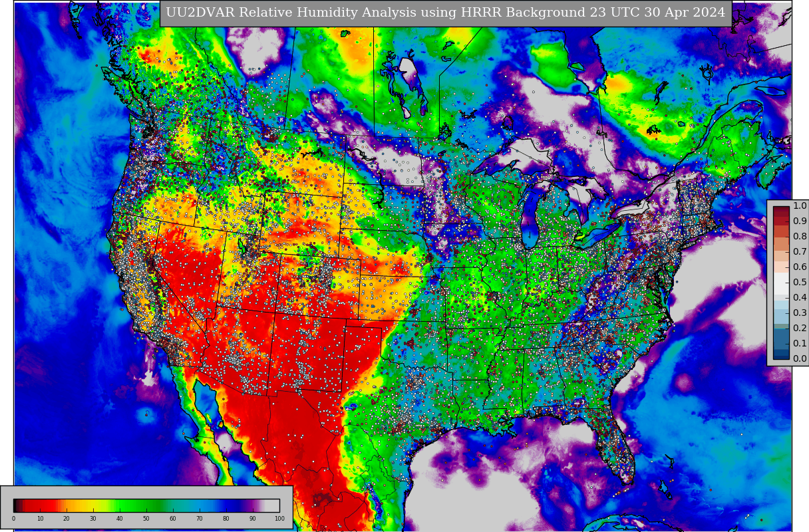
Task: Click the 100 tick label on bottom humidity scale
Action: tap(279, 519)
